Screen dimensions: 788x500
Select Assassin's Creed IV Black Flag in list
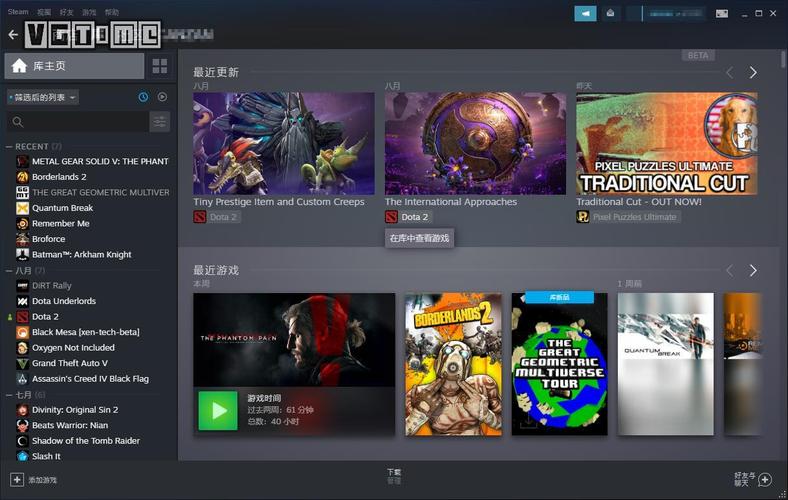tap(90, 379)
